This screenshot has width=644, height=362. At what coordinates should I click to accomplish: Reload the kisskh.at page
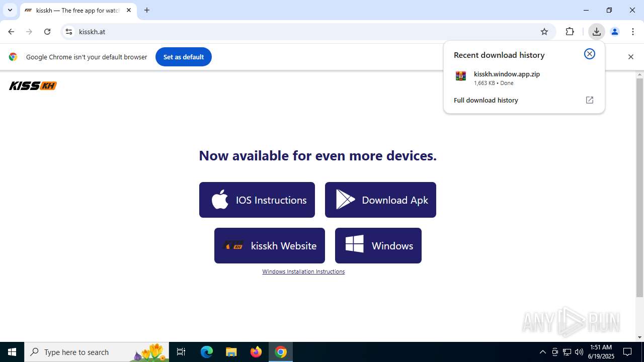click(47, 32)
